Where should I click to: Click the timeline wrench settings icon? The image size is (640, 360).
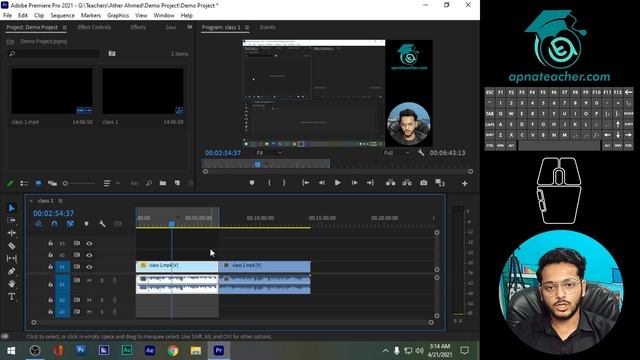tap(102, 224)
